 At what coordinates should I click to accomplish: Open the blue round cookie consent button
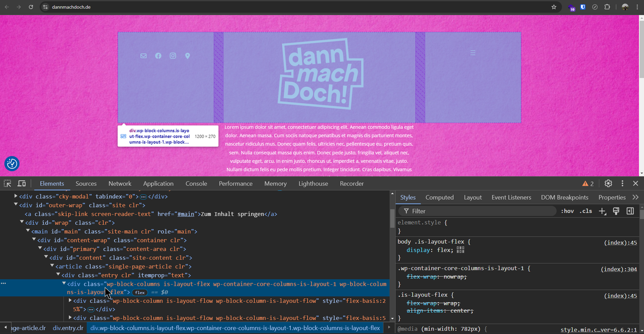[x=12, y=164]
